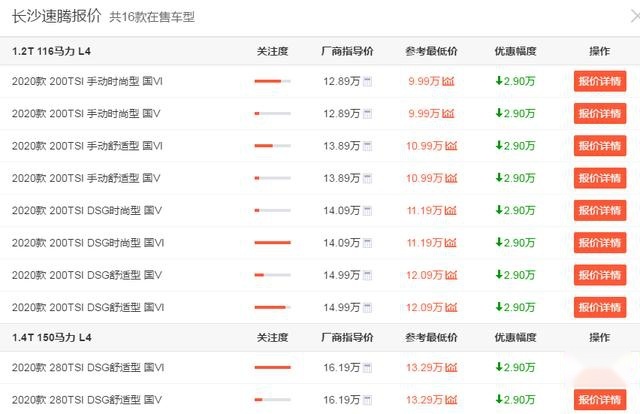The image size is (640, 414).
Task: Open model link 2020款 200TSI 手动舒适型 国VI
Action: click(87, 146)
